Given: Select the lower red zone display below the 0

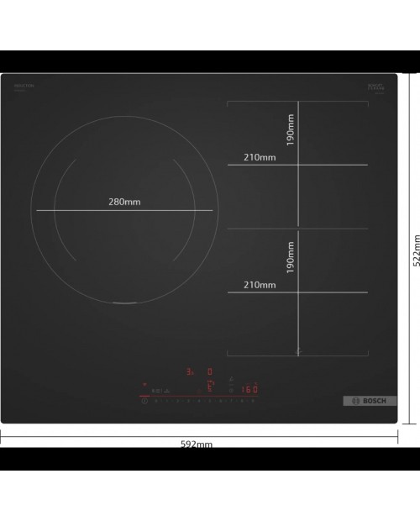Looking at the screenshot, I should (x=210, y=386).
